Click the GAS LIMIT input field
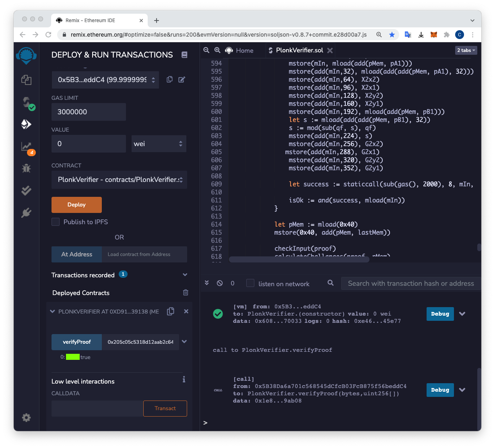The image size is (495, 448). pos(89,112)
